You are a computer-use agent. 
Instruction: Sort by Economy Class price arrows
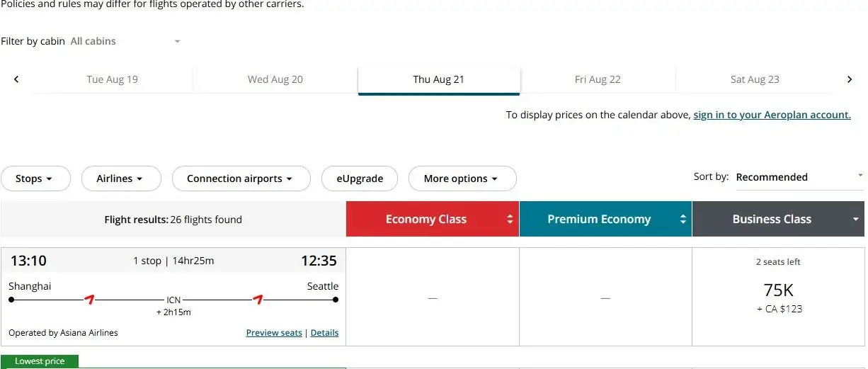(x=510, y=220)
